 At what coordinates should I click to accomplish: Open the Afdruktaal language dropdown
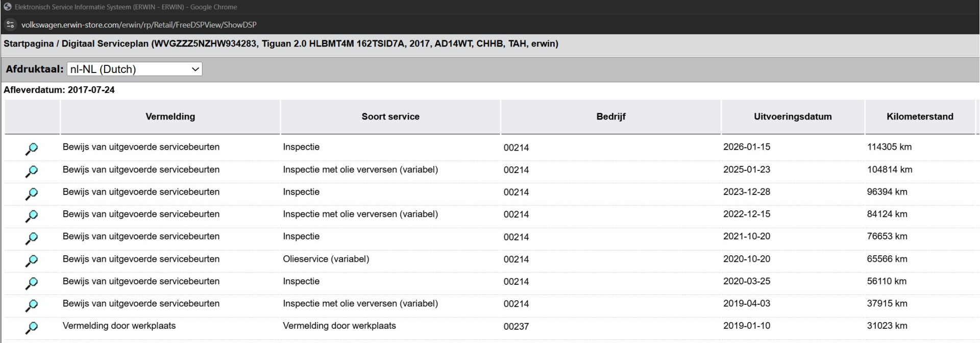pos(134,69)
